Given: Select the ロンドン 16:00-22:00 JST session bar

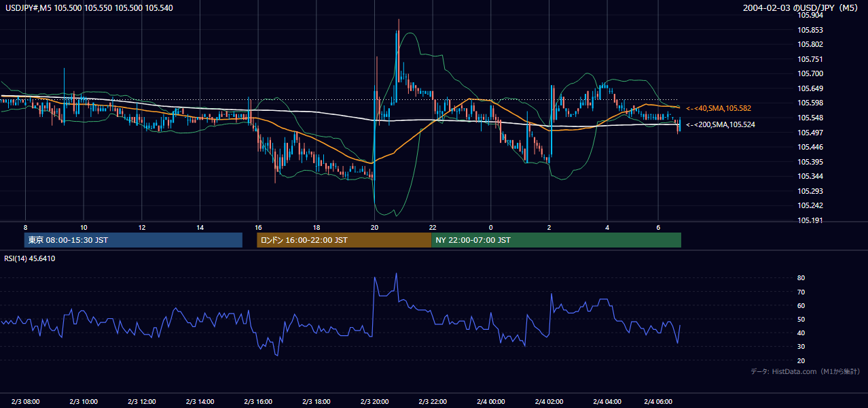Looking at the screenshot, I should 344,240.
